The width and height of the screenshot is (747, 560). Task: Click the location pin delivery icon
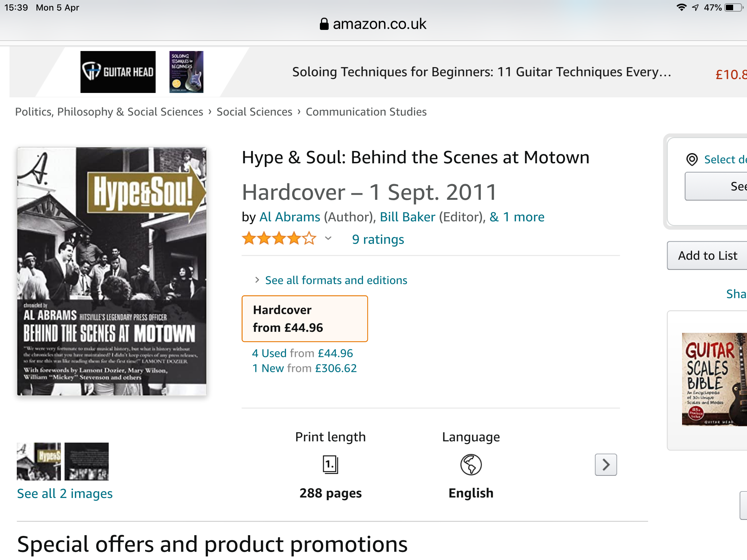692,160
